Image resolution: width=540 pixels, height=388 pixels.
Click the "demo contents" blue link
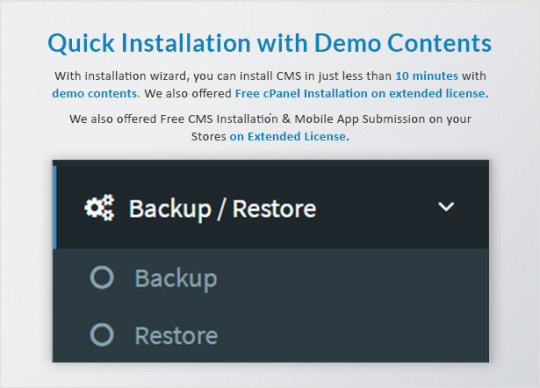pyautogui.click(x=95, y=93)
